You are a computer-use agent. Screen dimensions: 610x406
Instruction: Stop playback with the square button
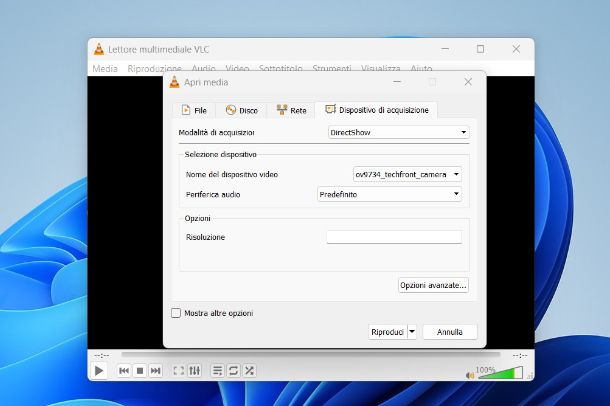point(140,371)
